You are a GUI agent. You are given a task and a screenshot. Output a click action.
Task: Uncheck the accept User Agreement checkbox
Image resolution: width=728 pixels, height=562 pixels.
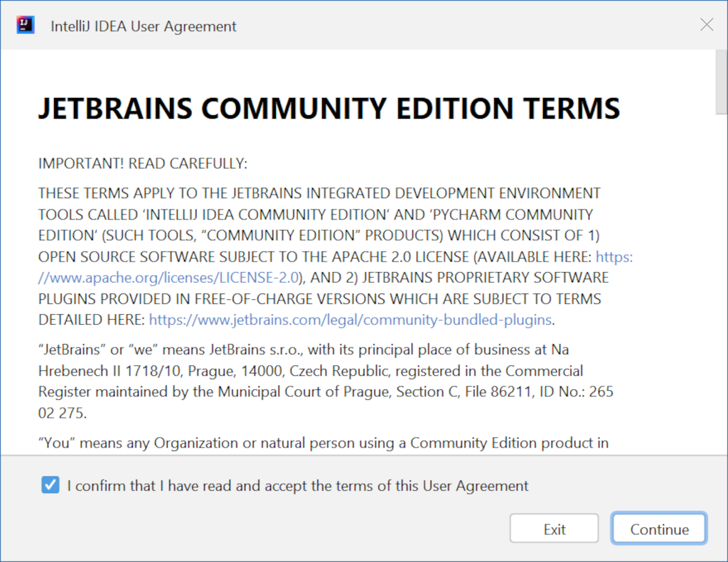[50, 485]
